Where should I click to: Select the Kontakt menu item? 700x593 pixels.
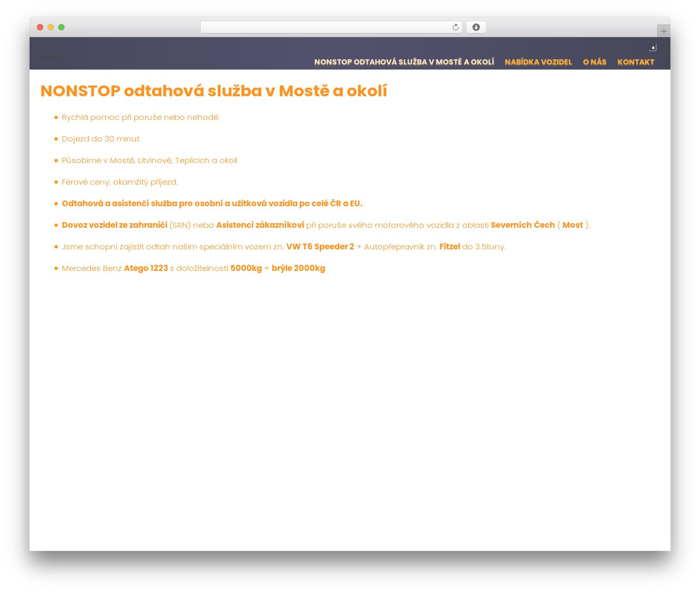click(x=635, y=62)
